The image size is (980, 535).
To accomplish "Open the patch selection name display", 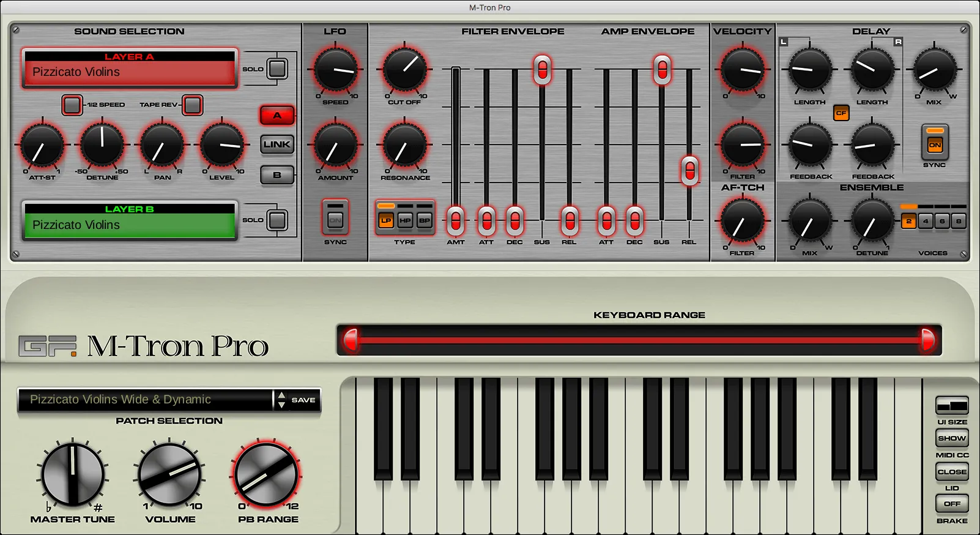I will click(x=146, y=400).
